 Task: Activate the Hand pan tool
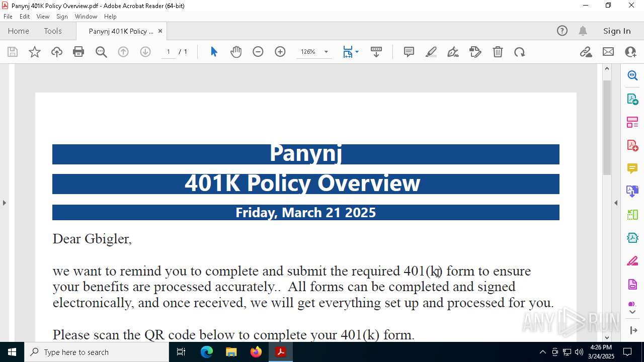[236, 52]
